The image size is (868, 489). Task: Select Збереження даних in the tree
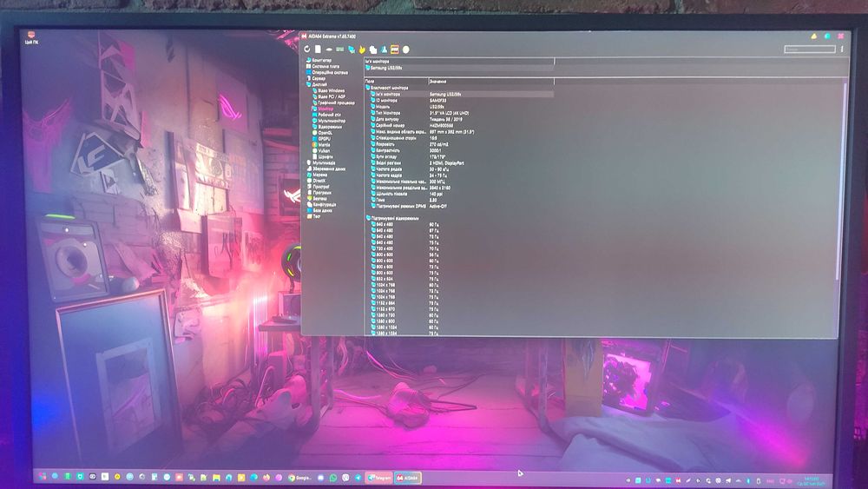(x=326, y=169)
